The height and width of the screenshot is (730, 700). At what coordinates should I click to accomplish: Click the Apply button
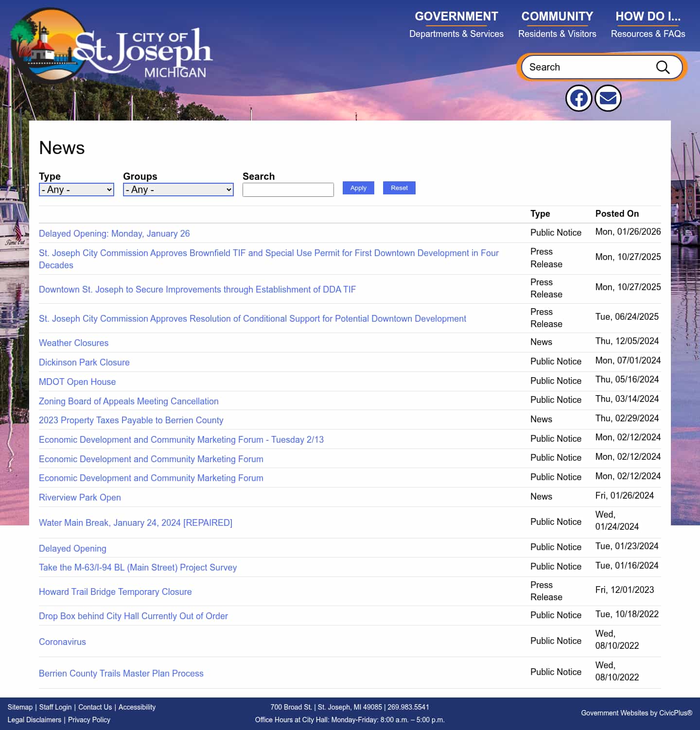click(x=358, y=188)
